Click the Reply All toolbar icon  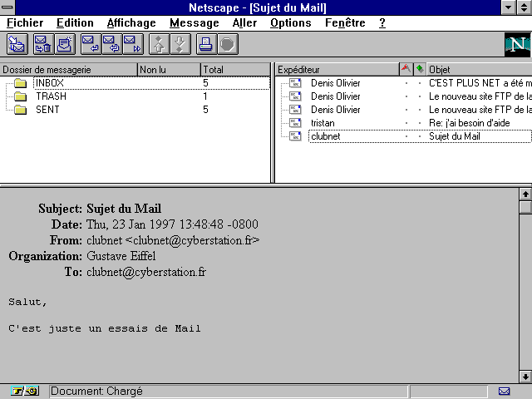click(111, 44)
